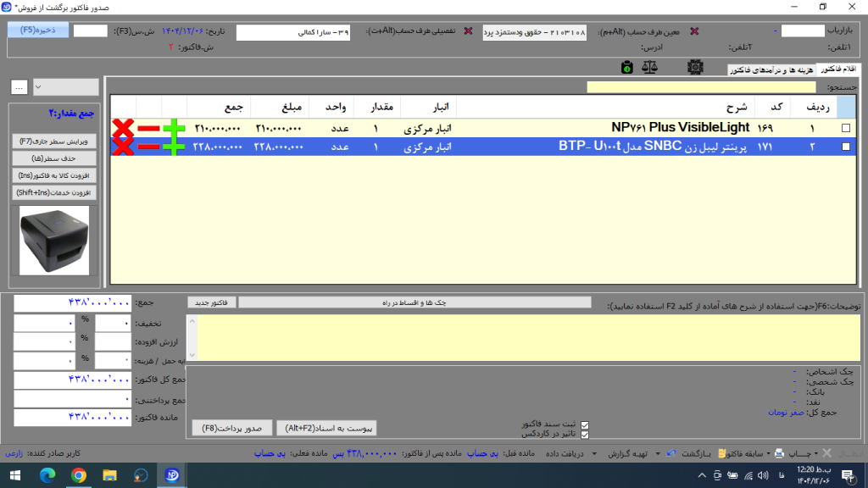Click the balance scale icon
868x488 pixels.
tap(650, 67)
